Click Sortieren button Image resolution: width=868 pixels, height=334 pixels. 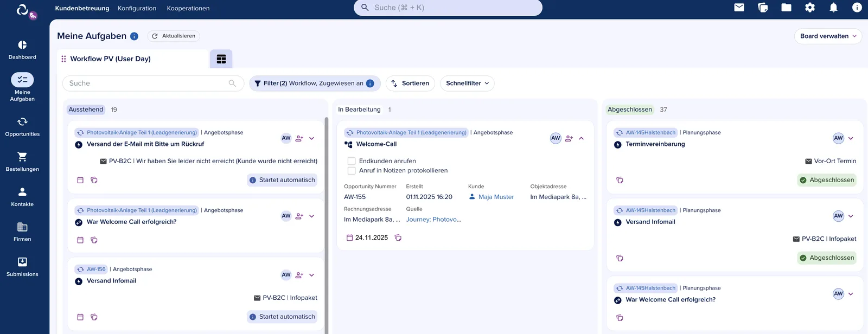410,83
